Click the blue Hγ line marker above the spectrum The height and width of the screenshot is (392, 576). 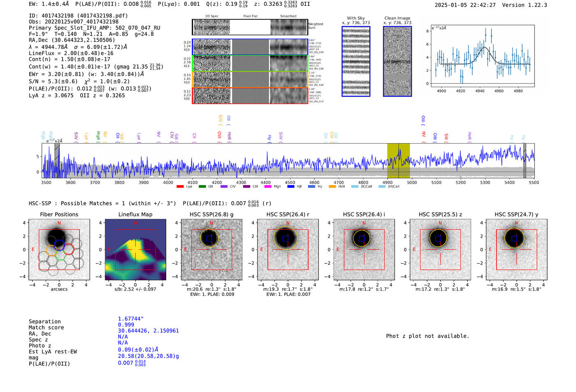[270, 138]
